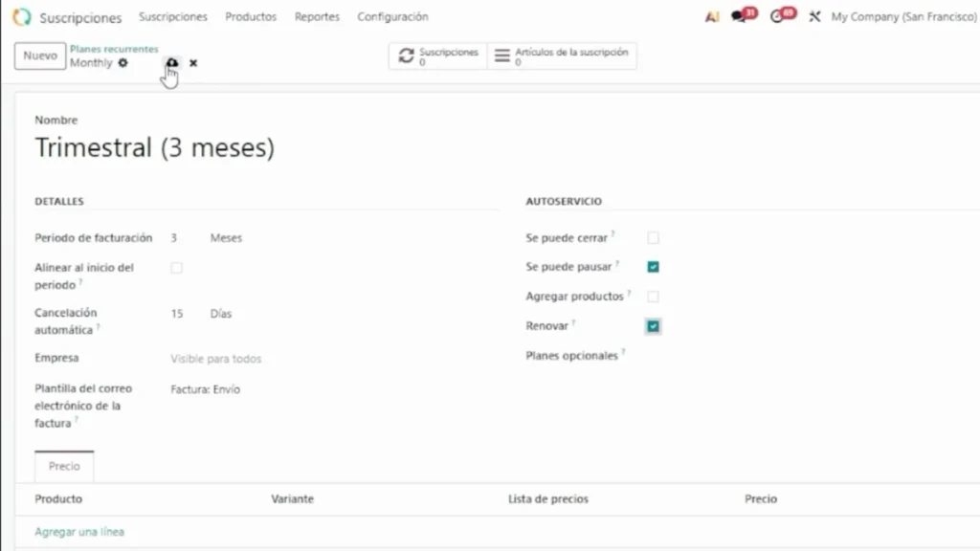This screenshot has width=980, height=551.
Task: Uncheck the 'Se puede pausar' checkbox
Action: pos(653,267)
